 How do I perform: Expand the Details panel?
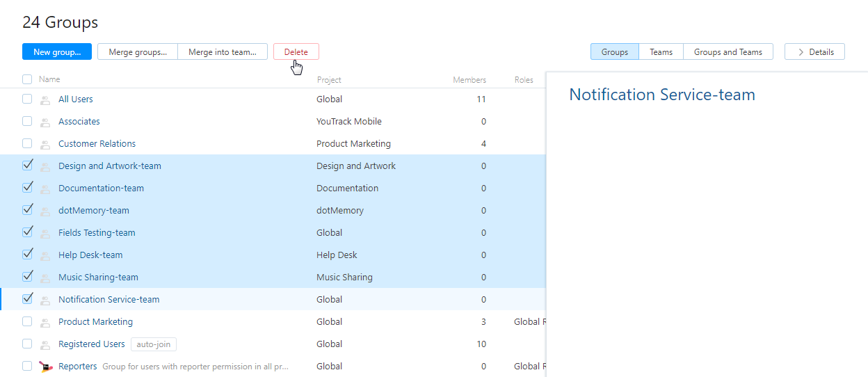point(814,51)
